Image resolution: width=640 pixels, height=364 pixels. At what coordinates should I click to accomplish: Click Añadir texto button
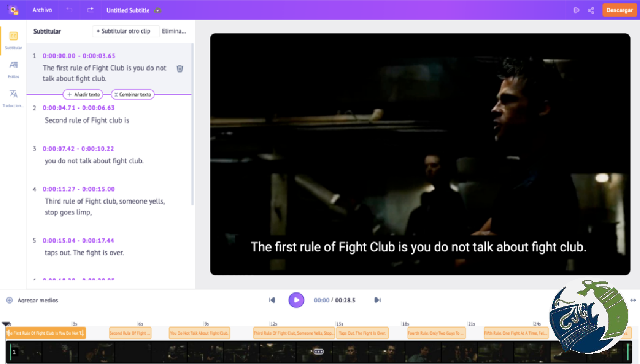click(x=83, y=94)
